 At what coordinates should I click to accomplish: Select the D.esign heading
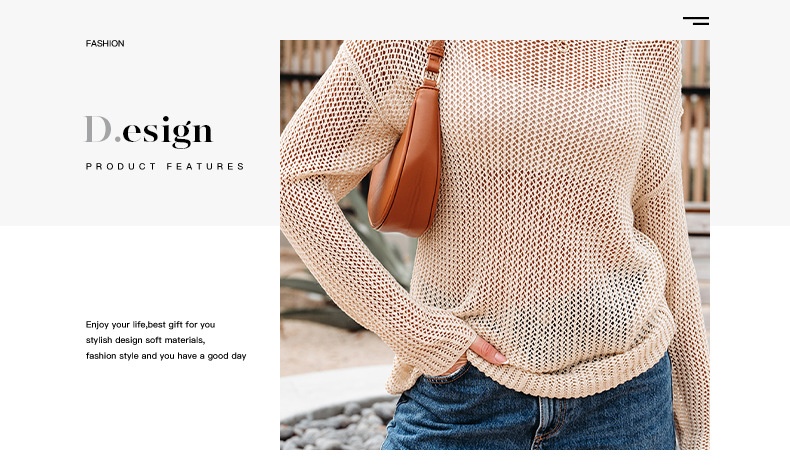[149, 131]
